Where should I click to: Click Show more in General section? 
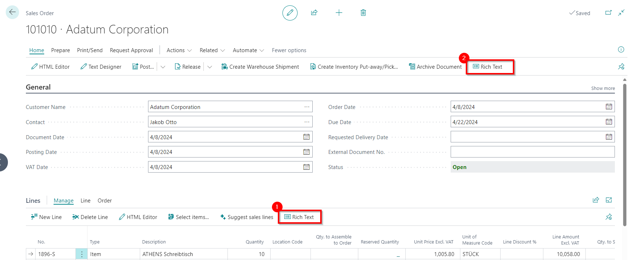[x=603, y=88]
